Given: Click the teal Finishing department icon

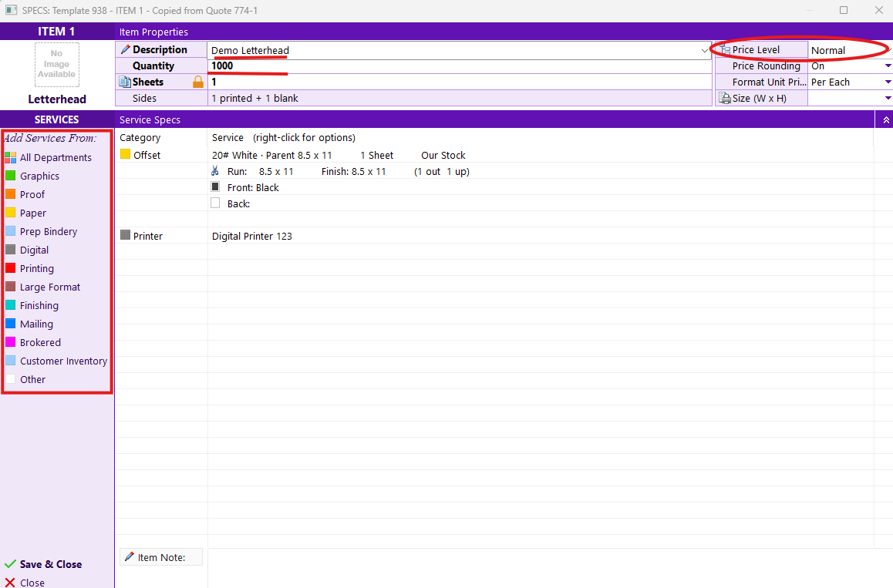Looking at the screenshot, I should 10,305.
